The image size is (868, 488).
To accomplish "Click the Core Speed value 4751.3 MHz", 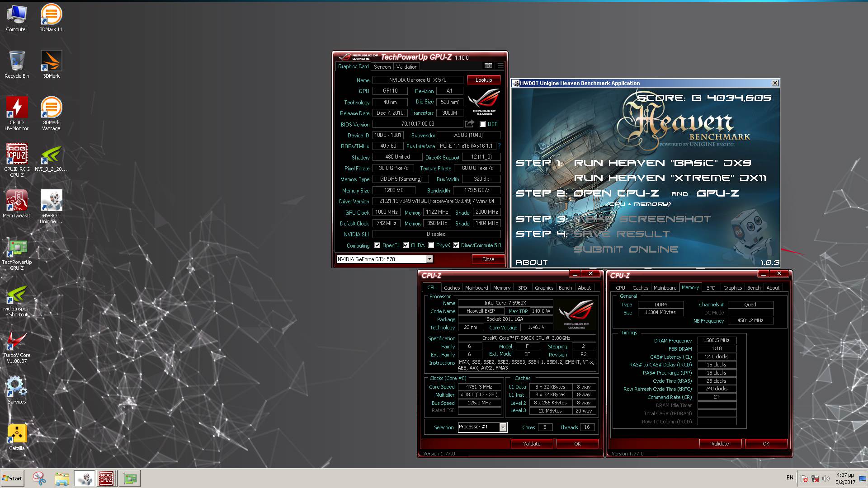I will (479, 387).
